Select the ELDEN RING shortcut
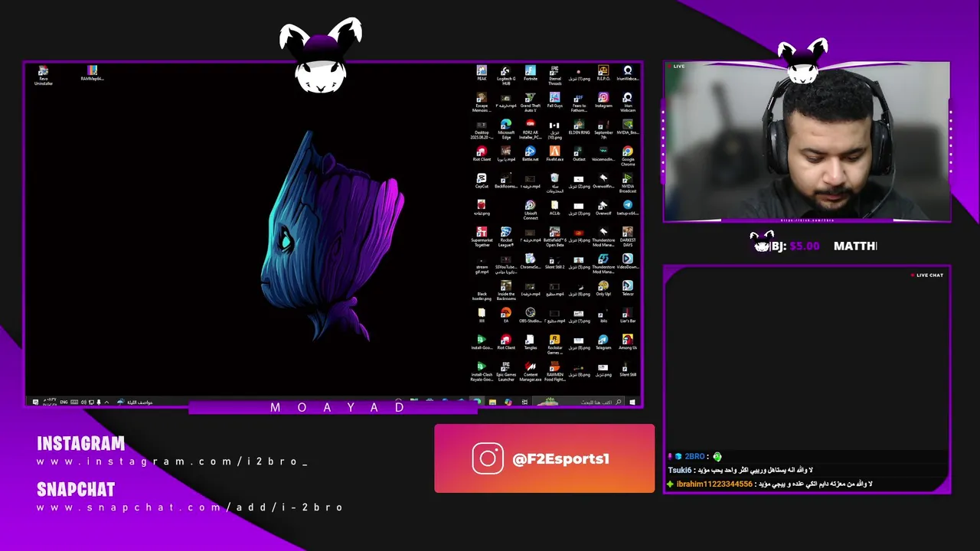980x551 pixels. pyautogui.click(x=579, y=127)
